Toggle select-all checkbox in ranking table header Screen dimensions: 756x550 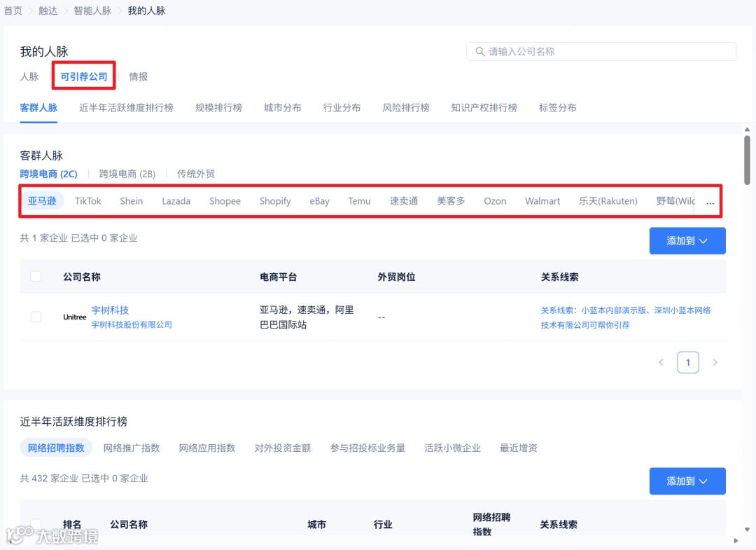[36, 524]
